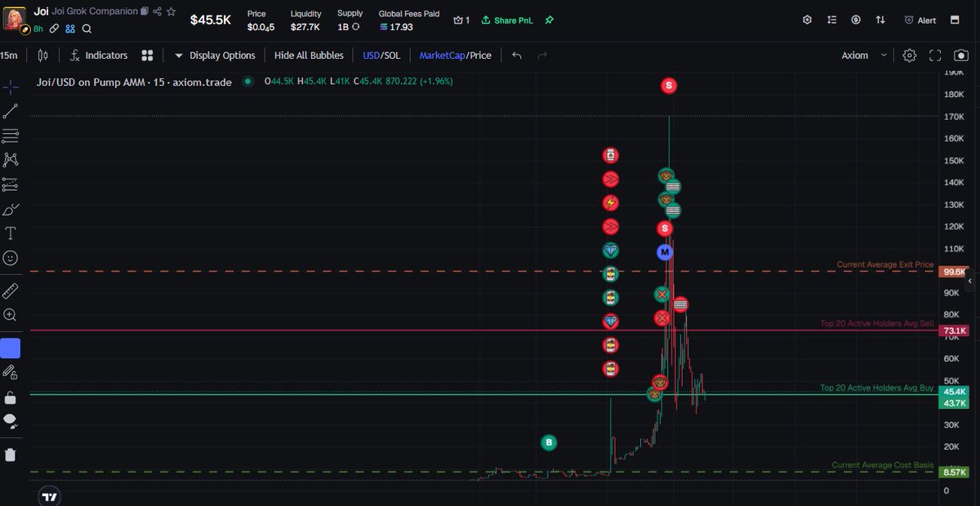Click the Joi/USD on Pump AMM title
The height and width of the screenshot is (506, 980).
point(134,82)
